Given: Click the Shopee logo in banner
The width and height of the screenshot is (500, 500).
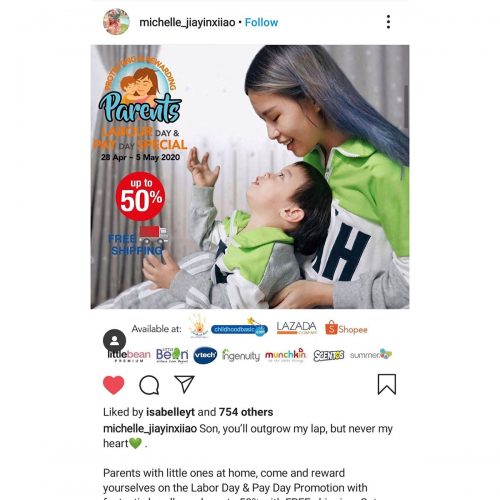Looking at the screenshot, I should point(346,328).
